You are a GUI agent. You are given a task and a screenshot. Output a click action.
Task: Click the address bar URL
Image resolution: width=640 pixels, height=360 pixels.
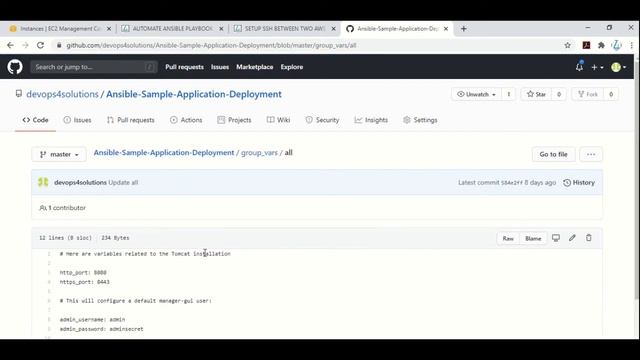pos(211,45)
